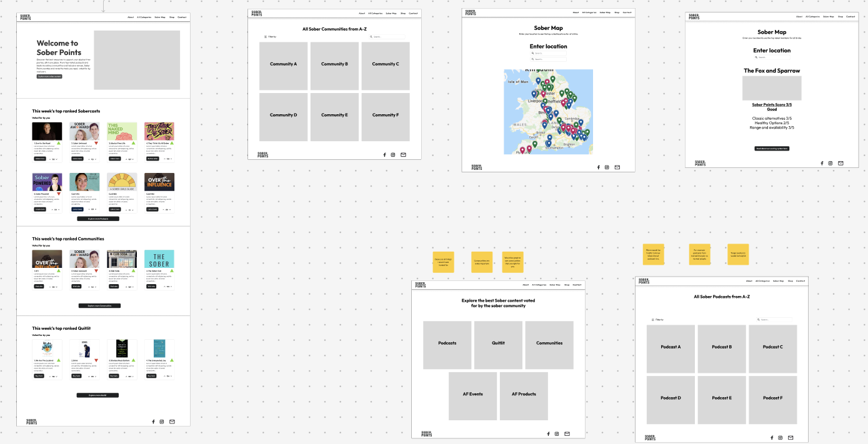
Task: Click Instagram icon in Podcasts A-Z frame footer
Action: pyautogui.click(x=781, y=438)
